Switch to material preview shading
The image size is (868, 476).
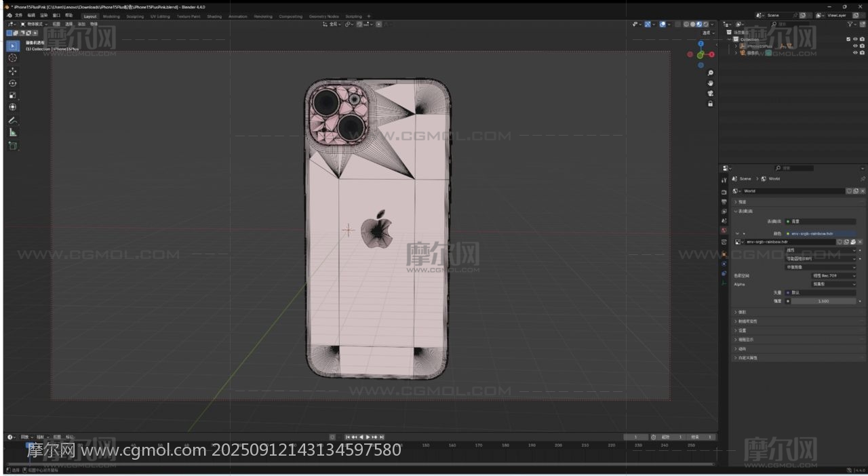[700, 24]
